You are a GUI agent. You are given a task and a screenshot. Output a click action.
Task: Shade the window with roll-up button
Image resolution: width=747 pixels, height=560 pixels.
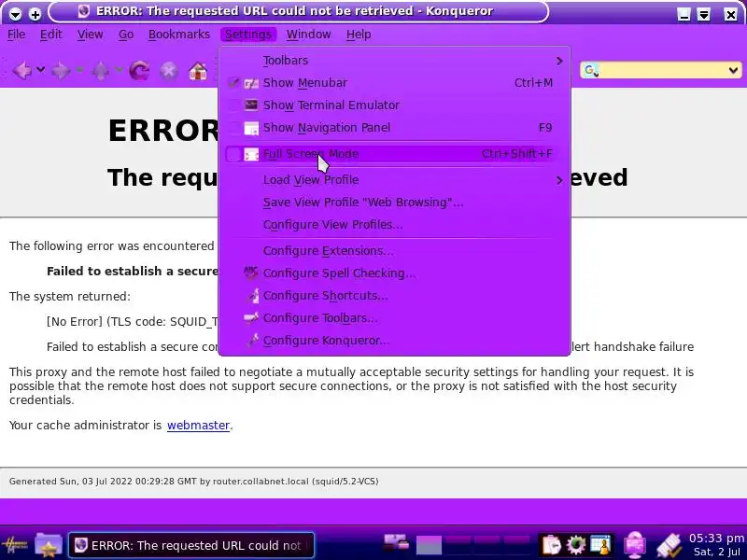coord(704,14)
